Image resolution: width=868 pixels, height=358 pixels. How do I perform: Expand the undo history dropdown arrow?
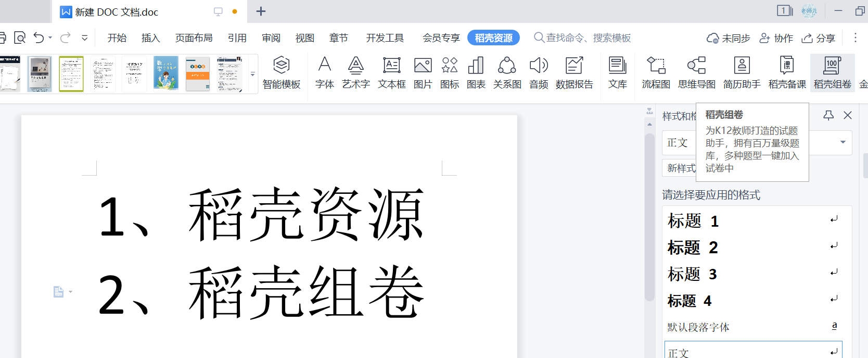click(50, 38)
